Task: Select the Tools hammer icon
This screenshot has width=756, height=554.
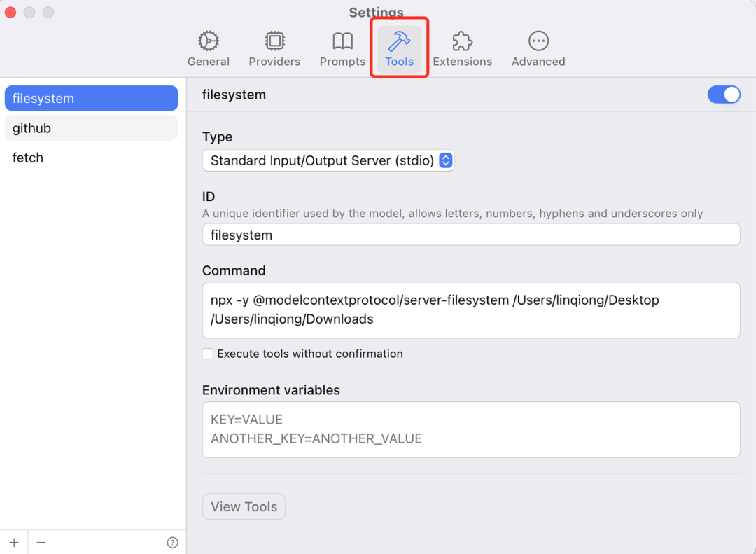Action: [x=399, y=41]
